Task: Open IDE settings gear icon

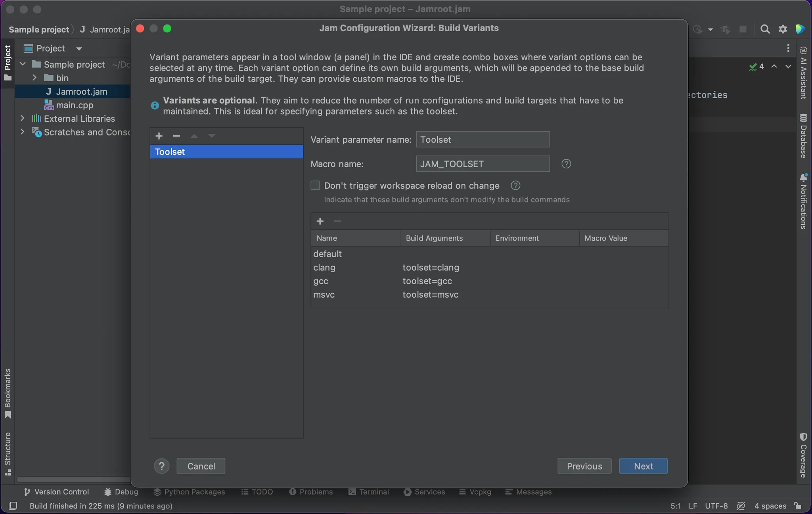Action: (x=783, y=29)
